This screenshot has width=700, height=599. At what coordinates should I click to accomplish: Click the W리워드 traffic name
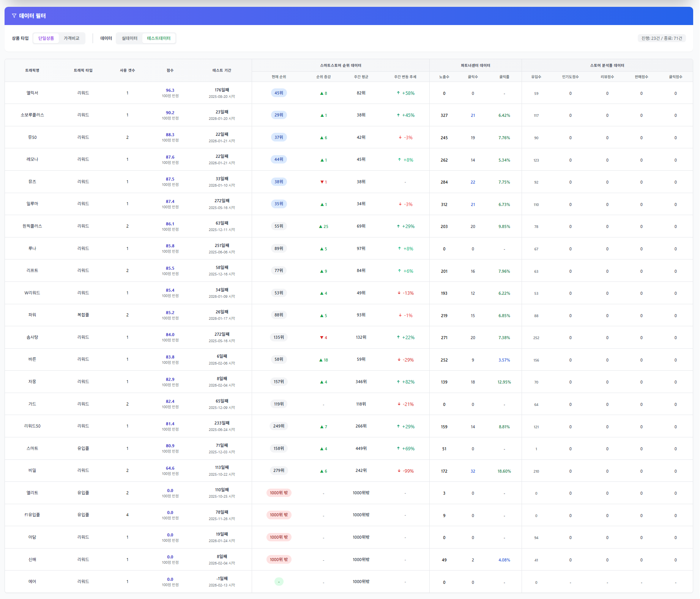pos(32,293)
